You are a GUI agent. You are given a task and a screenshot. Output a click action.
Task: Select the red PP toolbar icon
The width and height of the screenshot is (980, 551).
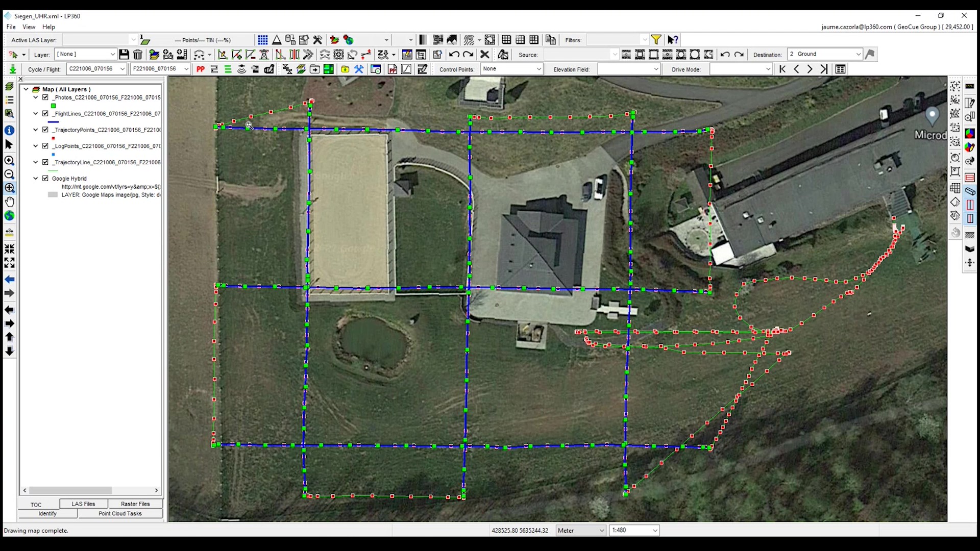201,69
